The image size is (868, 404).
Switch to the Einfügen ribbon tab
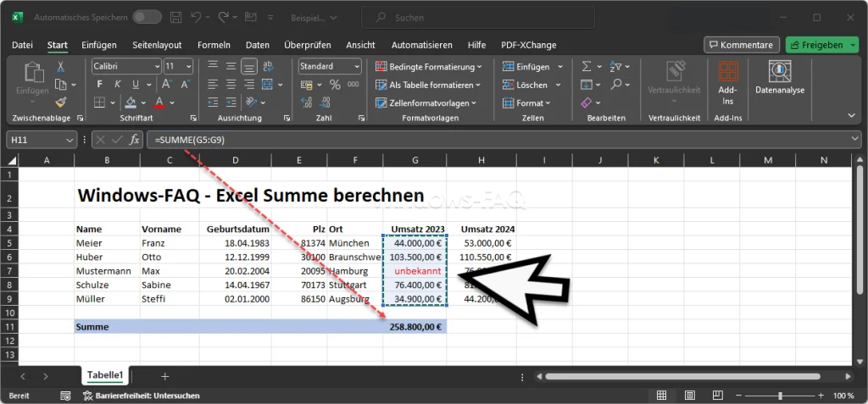99,46
